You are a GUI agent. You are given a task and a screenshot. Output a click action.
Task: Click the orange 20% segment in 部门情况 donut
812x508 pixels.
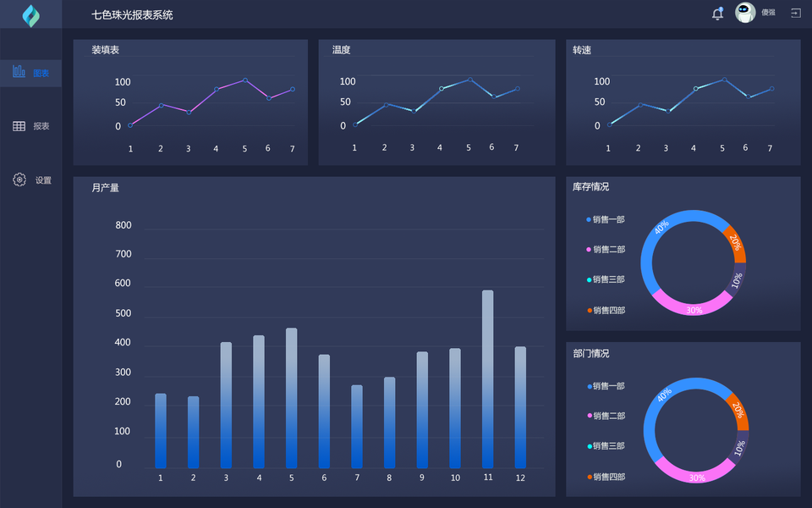tap(738, 410)
